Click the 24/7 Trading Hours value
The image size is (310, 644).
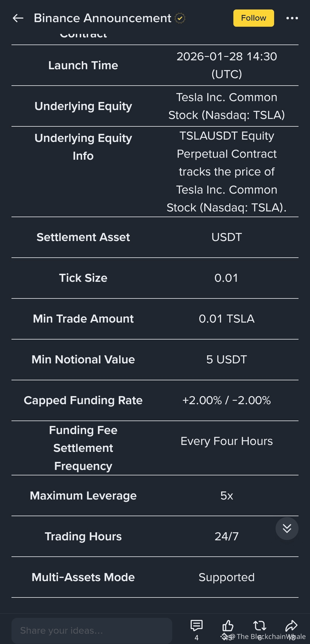[226, 537]
